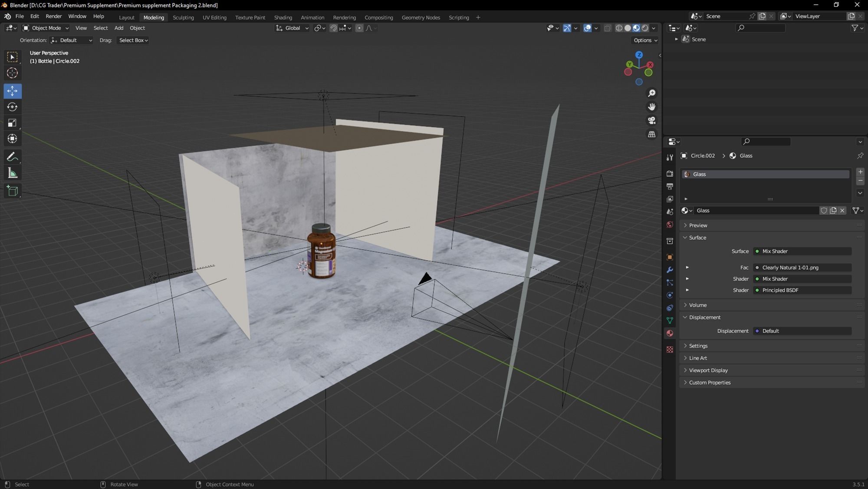Expand the Viewport Display panel

tap(708, 370)
